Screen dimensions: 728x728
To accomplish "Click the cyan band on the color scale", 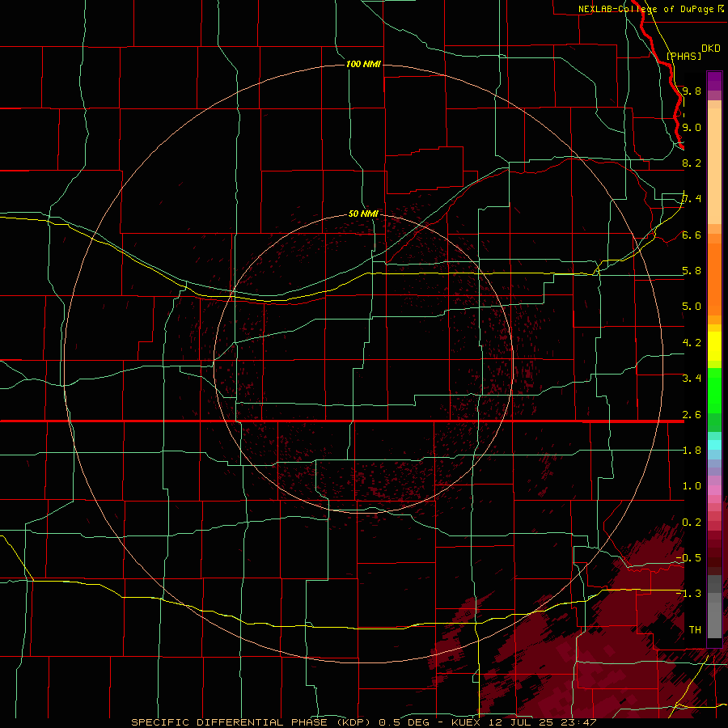I will [x=714, y=445].
